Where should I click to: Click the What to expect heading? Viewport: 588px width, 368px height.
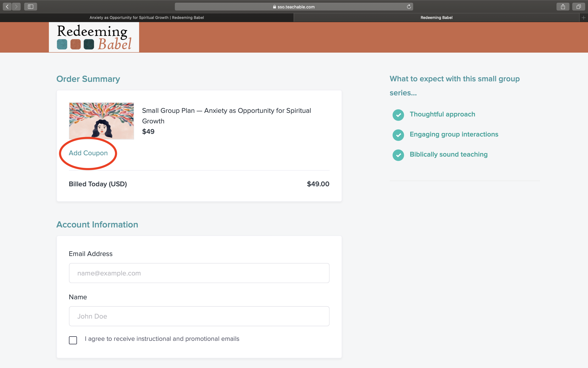point(455,86)
